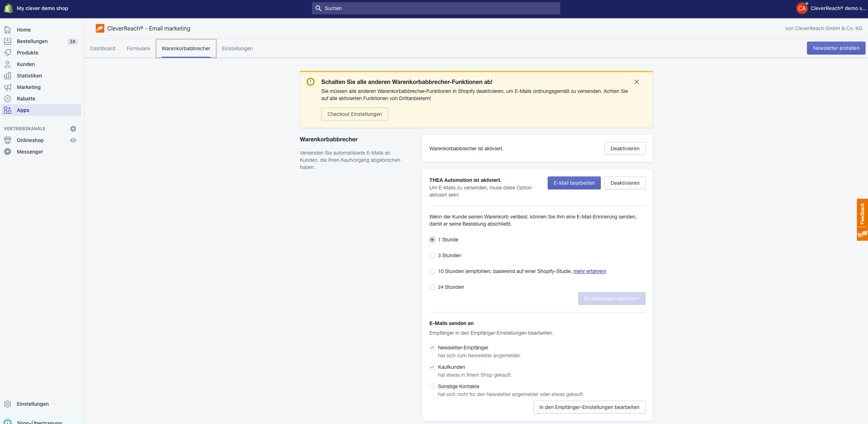This screenshot has width=868, height=424.
Task: Click the Einstellungen gear icon in sidebar
Action: pyautogui.click(x=8, y=404)
